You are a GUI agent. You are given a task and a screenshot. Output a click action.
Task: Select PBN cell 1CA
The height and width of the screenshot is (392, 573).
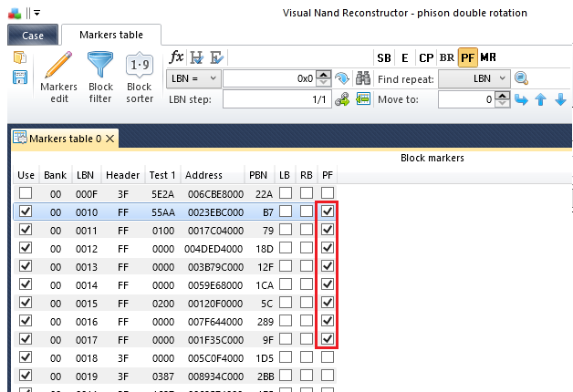click(x=265, y=285)
